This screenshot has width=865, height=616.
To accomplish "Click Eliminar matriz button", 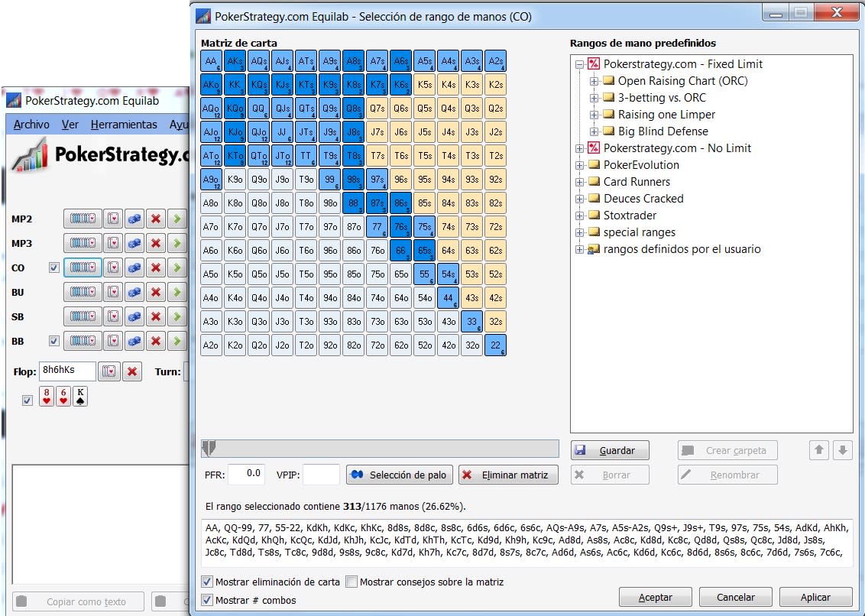I will [508, 475].
